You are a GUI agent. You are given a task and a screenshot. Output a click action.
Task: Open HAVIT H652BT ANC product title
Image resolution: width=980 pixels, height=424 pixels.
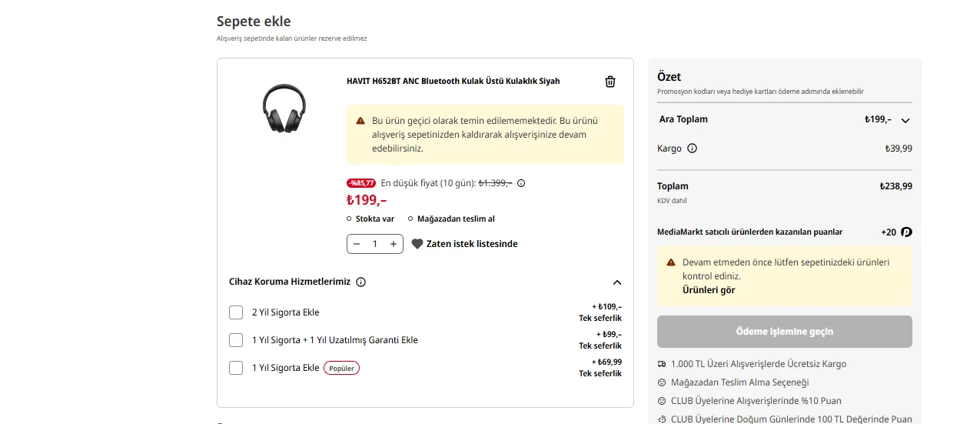[x=453, y=81]
